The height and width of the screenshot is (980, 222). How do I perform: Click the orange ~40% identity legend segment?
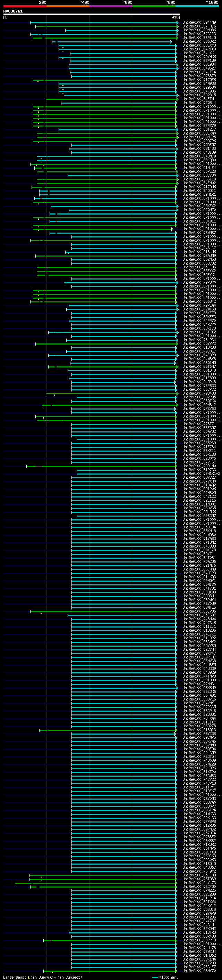pos(68,7)
